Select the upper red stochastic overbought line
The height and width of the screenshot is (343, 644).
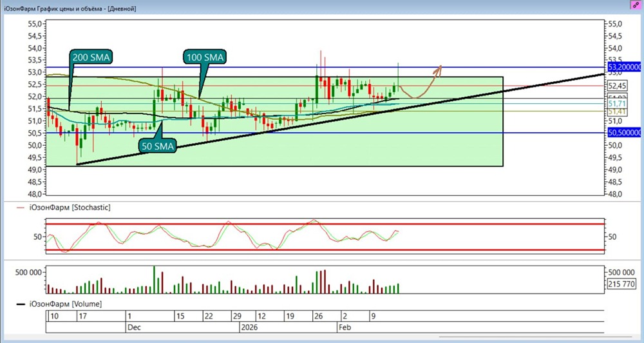[x=325, y=224]
